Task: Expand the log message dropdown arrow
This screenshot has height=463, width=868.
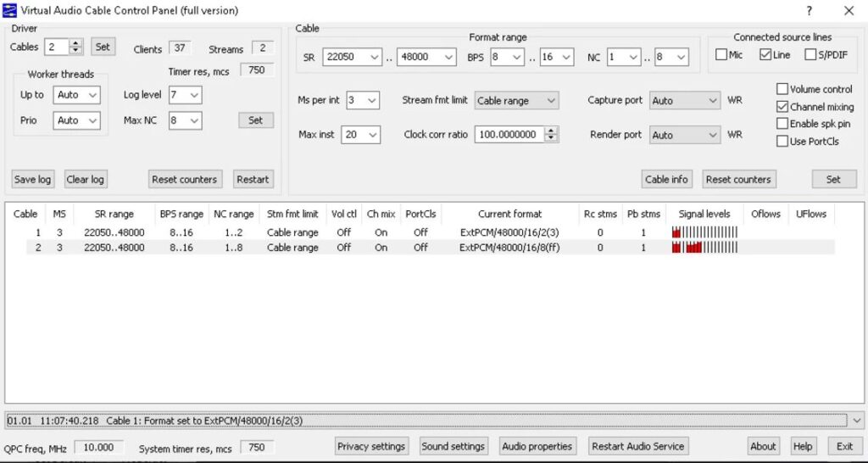Action: 856,421
